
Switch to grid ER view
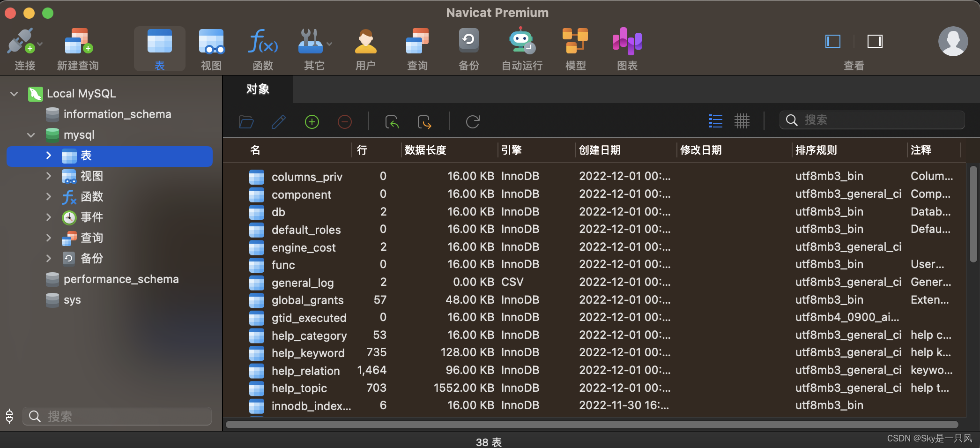pyautogui.click(x=742, y=121)
